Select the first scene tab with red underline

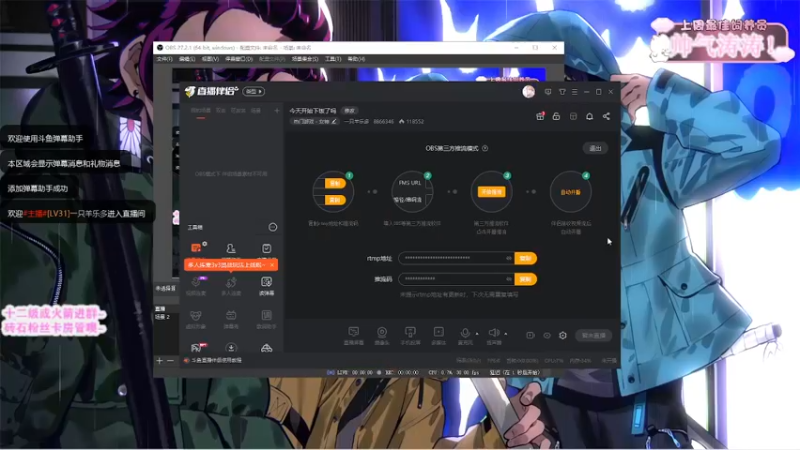[201, 111]
